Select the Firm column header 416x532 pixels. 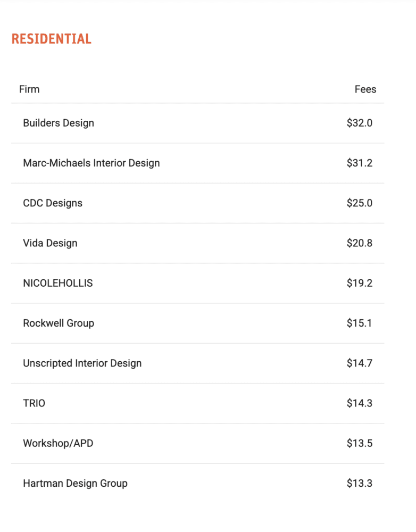pyautogui.click(x=29, y=89)
